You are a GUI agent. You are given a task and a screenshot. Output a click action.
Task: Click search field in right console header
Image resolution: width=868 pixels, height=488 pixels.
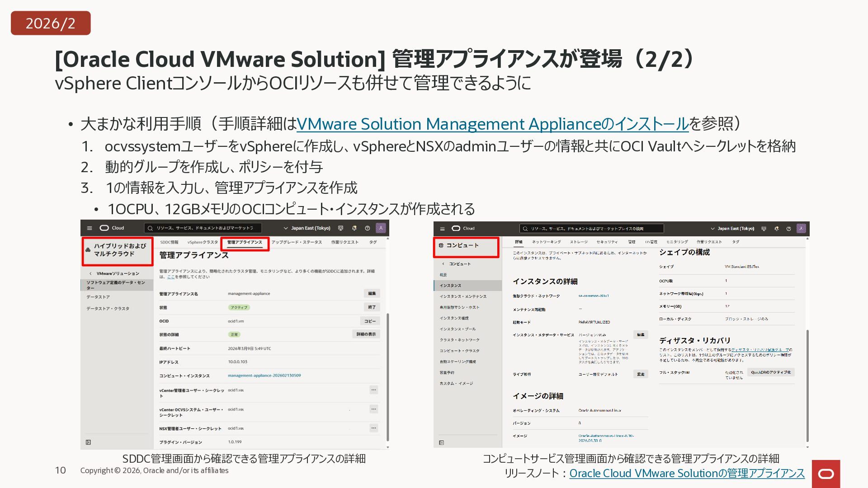click(592, 229)
